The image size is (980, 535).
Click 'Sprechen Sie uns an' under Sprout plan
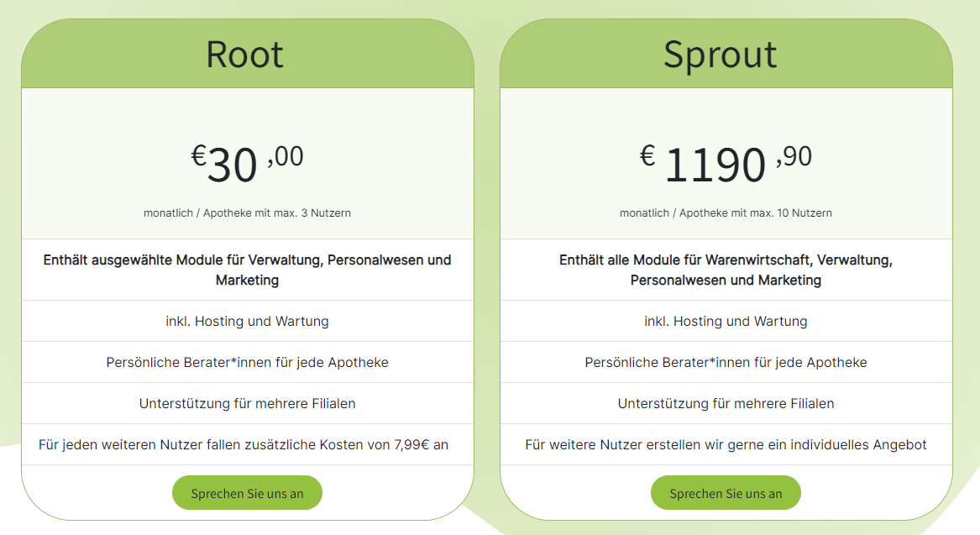pos(726,493)
